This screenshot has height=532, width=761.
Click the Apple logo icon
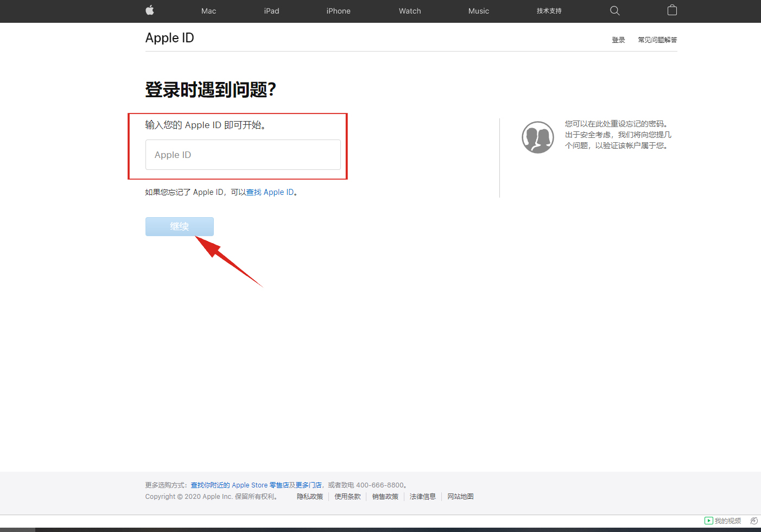(150, 10)
